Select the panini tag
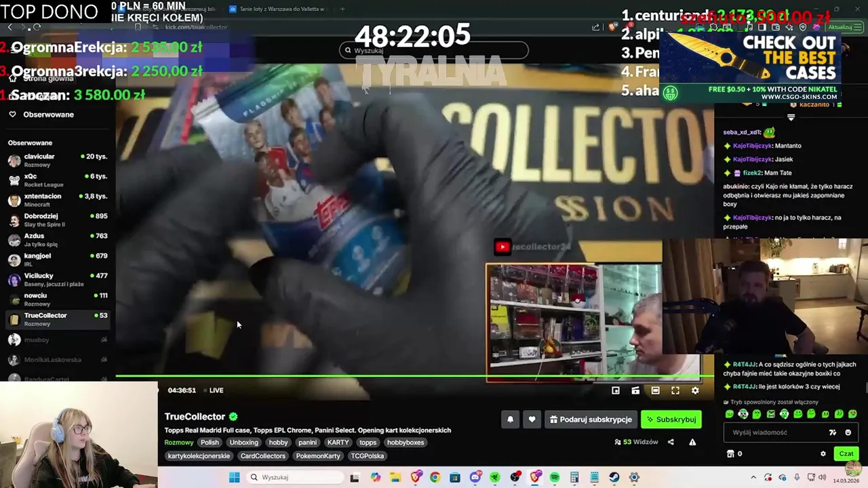Screen dimensions: 868x488 [307, 443]
